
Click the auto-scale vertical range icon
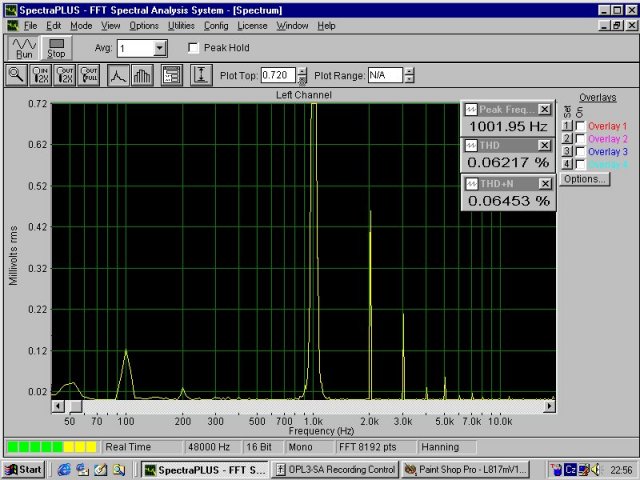(x=201, y=75)
